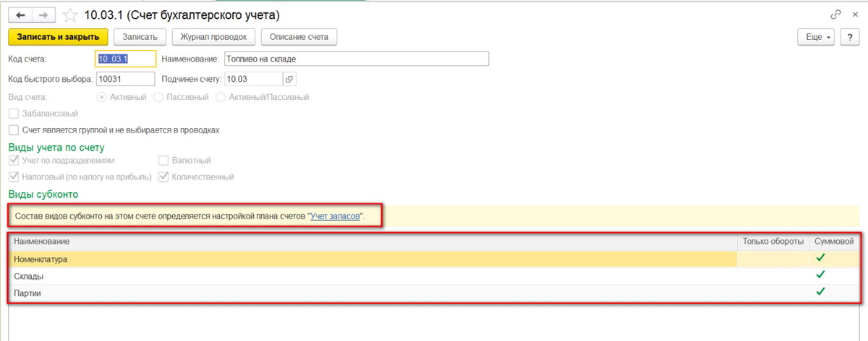This screenshot has height=341, width=868.
Task: Copy link to this form icon
Action: (835, 14)
